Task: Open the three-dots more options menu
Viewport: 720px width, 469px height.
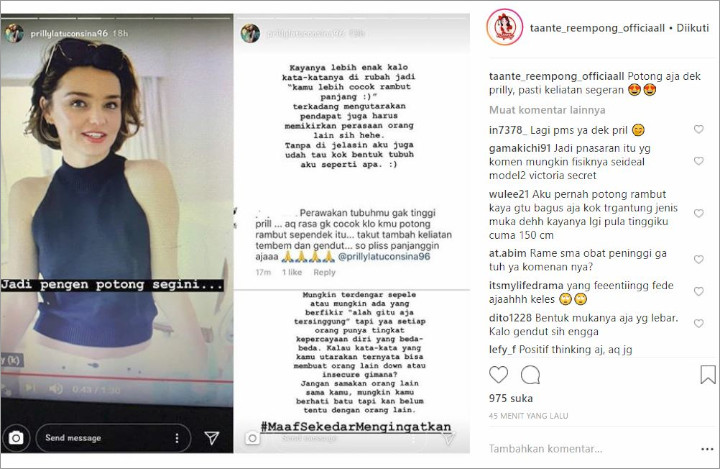Action: [707, 449]
